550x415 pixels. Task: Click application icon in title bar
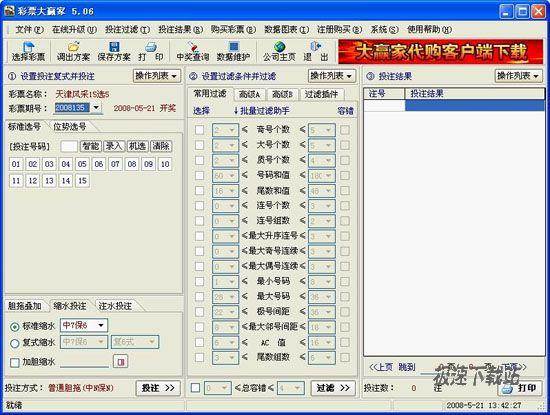point(9,11)
